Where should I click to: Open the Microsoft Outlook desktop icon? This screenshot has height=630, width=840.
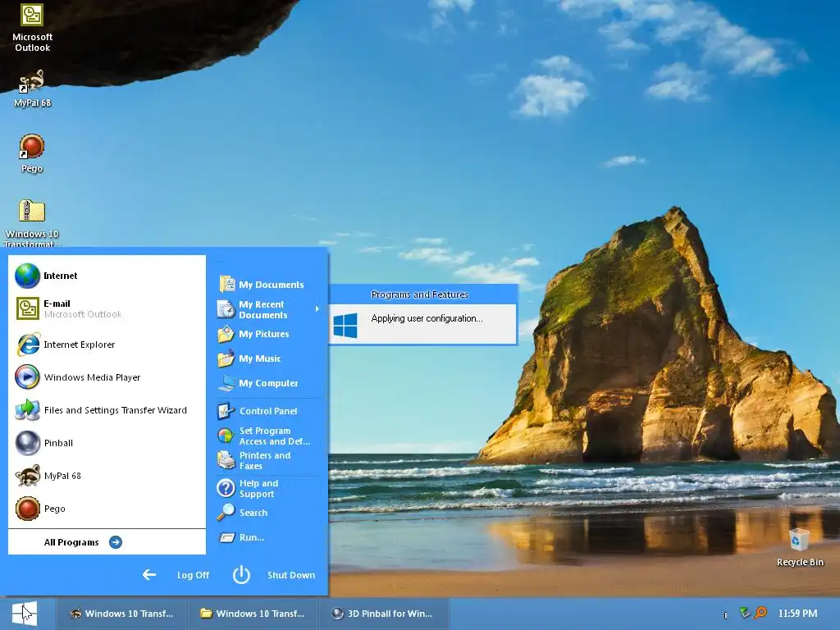point(32,27)
